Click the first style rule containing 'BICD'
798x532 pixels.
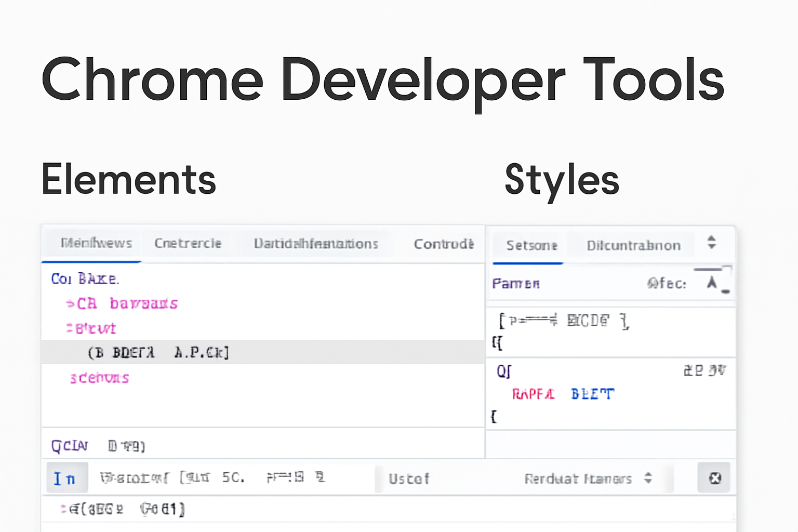tap(564, 321)
